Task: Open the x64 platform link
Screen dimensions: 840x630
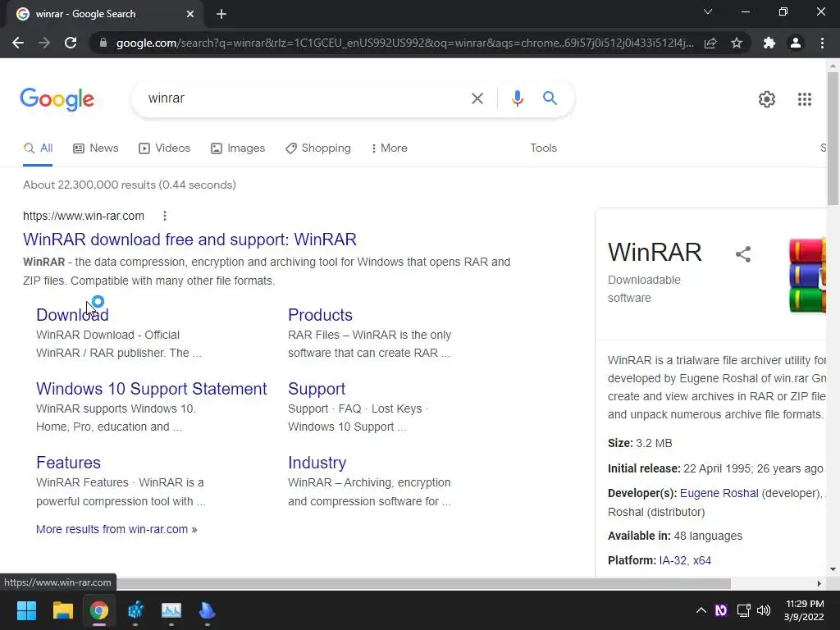Action: (x=702, y=560)
